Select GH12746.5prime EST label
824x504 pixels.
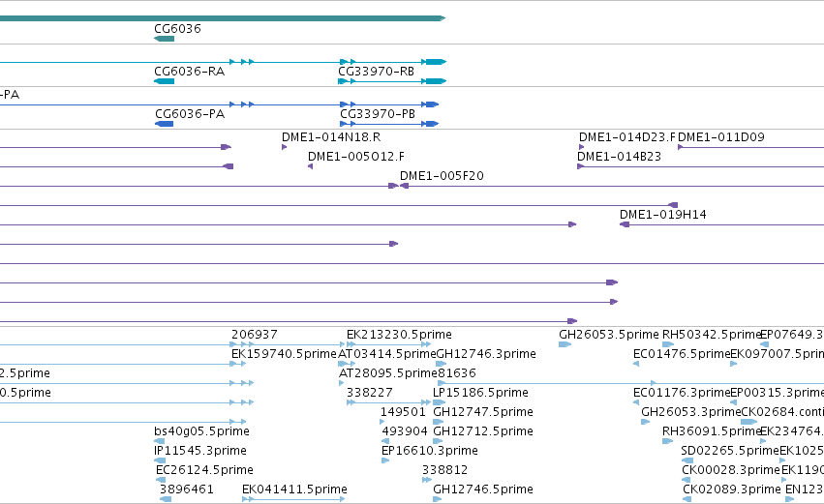tap(483, 489)
